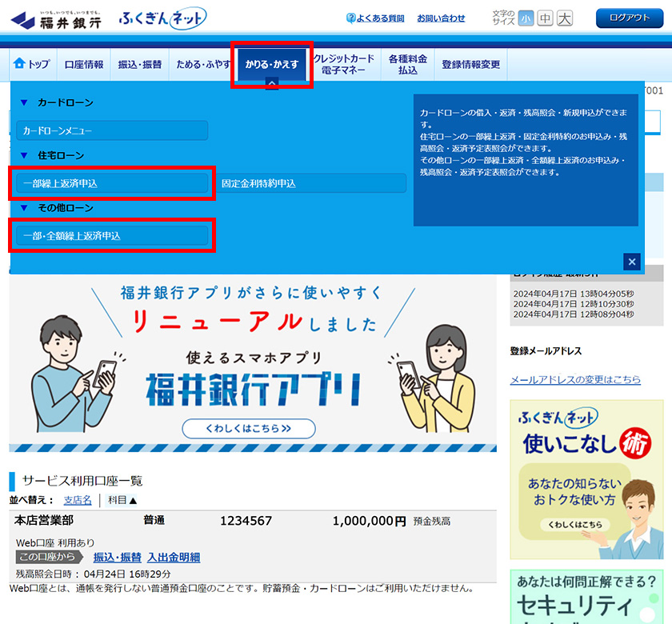Click the ふくぎんネット logo in the header
This screenshot has height=624, width=672.
pos(162,18)
